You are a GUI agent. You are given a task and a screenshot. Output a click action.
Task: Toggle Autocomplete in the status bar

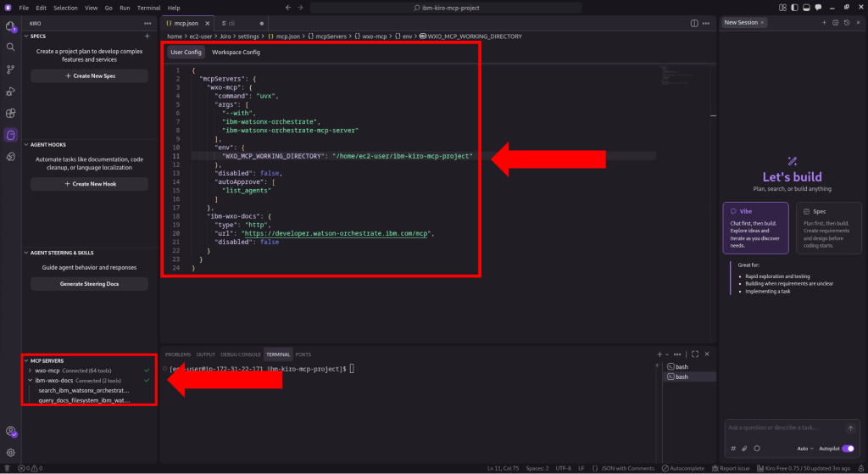click(x=682, y=468)
